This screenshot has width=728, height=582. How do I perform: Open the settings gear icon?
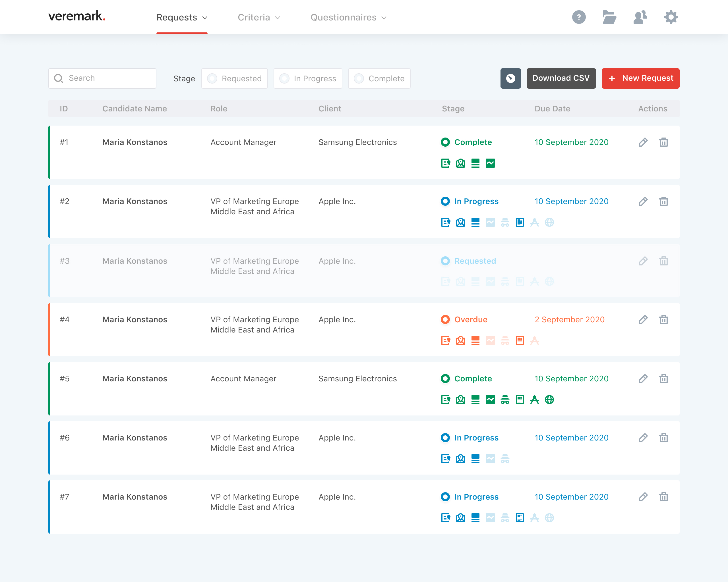tap(671, 17)
